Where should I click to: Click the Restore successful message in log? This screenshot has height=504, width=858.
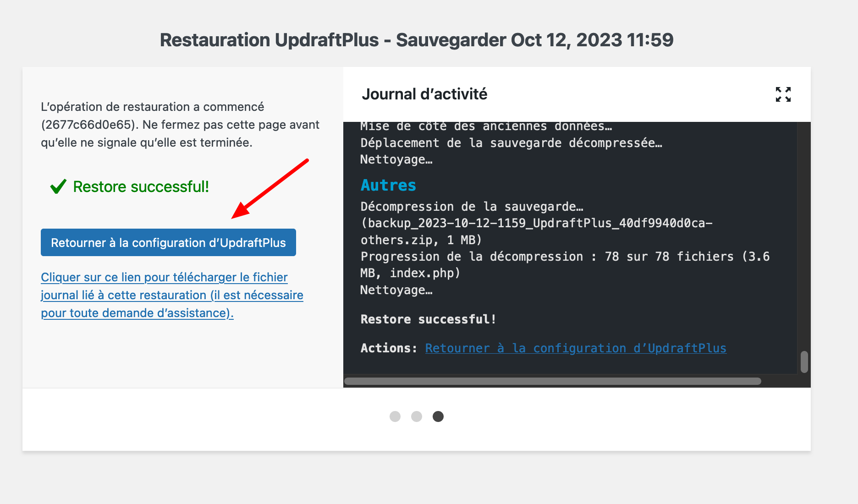(x=428, y=319)
